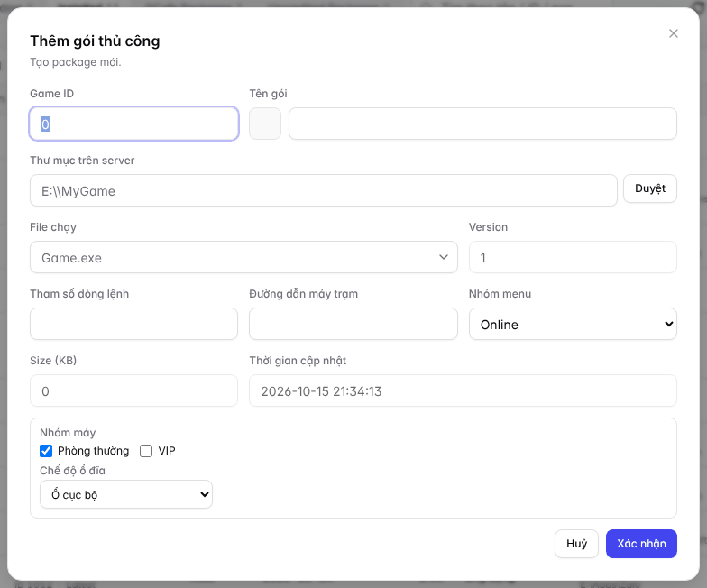707x588 pixels.
Task: Confirm with the Xác nhận button
Action: pos(641,544)
